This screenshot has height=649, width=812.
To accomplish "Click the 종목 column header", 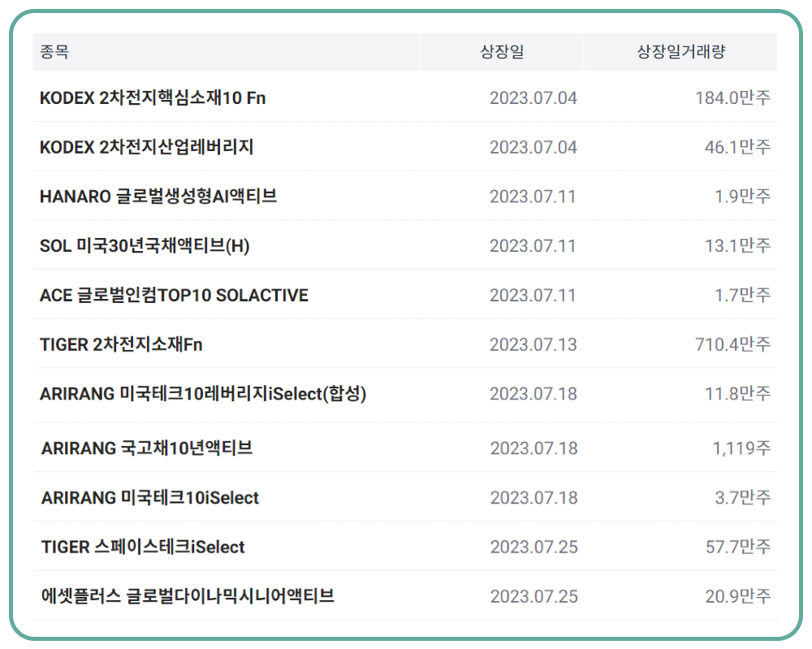I will (54, 52).
